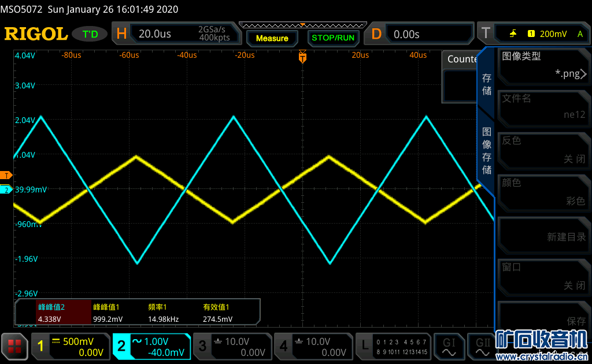
Task: Click the orange trigger position marker at top
Action: (x=302, y=57)
